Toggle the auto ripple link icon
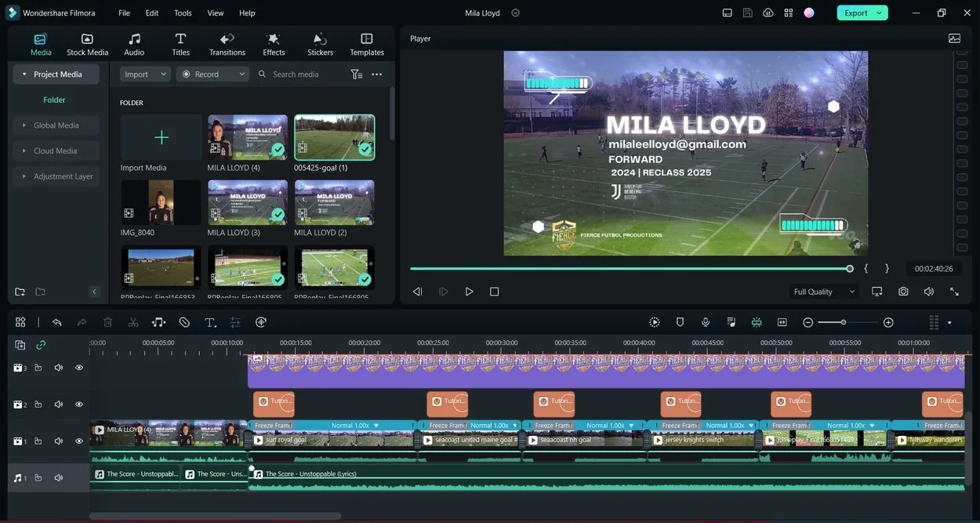This screenshot has width=980, height=523. (41, 344)
